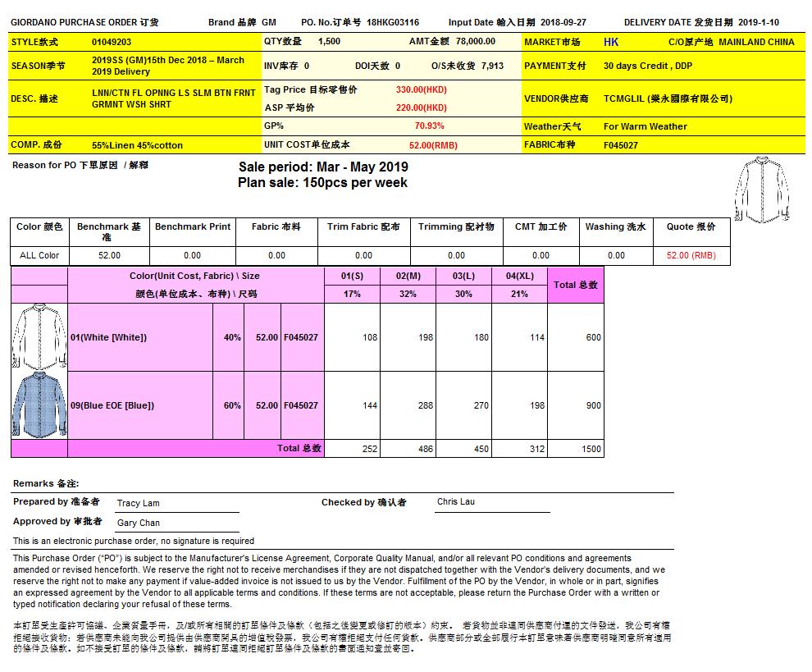Viewport: 812px width, 672px height.
Task: Select the 01(White [White]) color row label
Action: pyautogui.click(x=109, y=337)
